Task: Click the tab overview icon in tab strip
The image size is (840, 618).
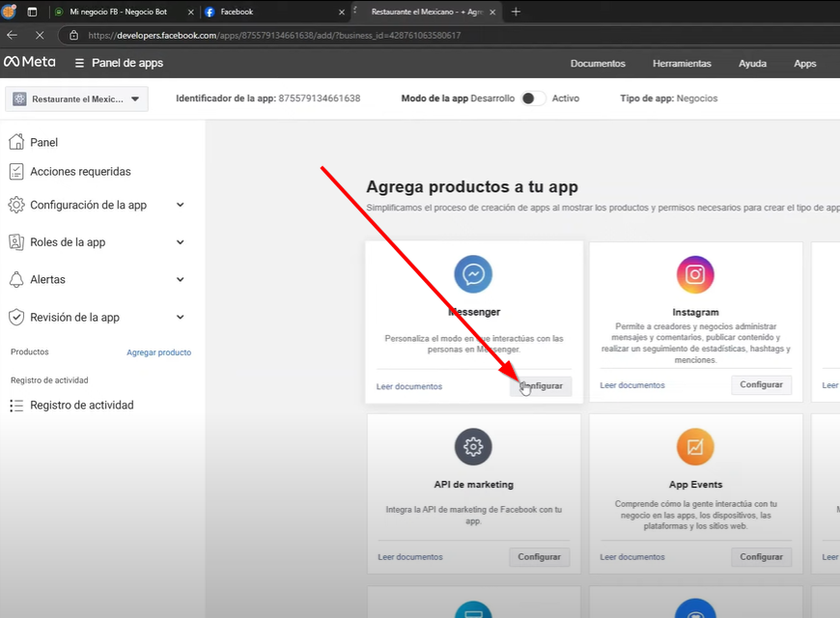Action: pyautogui.click(x=32, y=12)
